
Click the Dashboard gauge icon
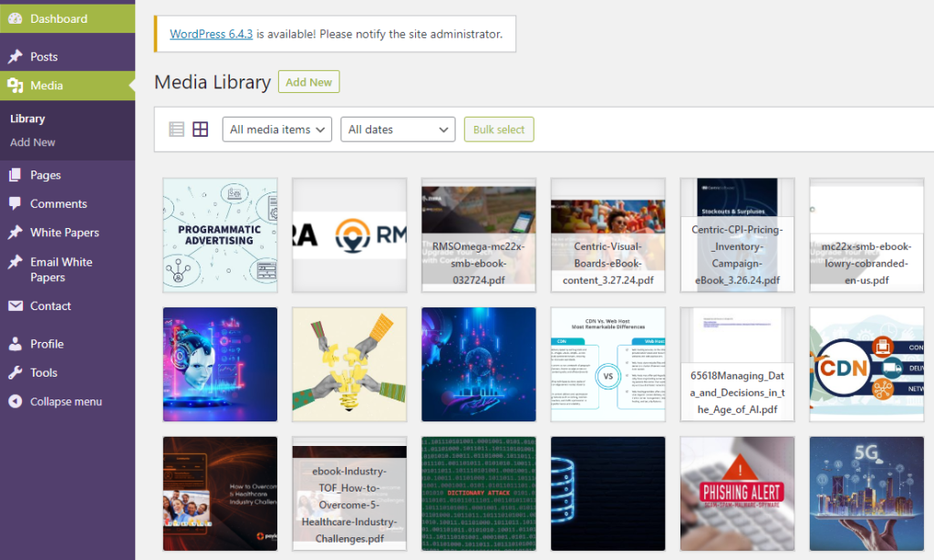coord(16,18)
